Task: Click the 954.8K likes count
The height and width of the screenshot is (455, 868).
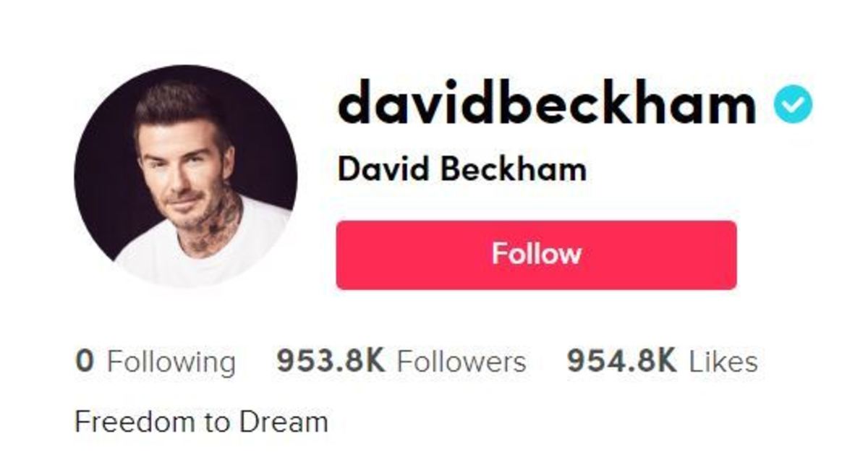Action: click(x=621, y=361)
